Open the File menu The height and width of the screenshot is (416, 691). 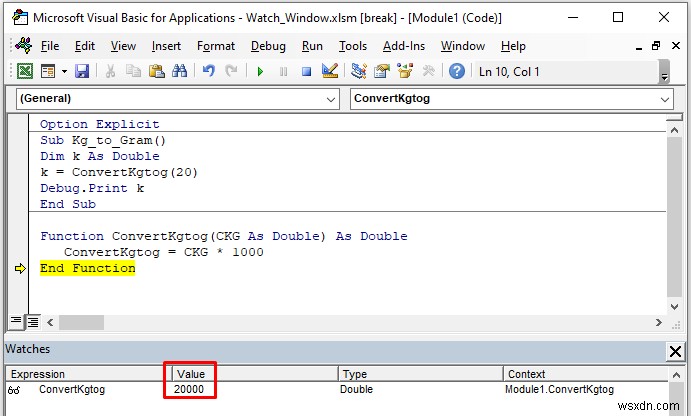click(x=50, y=46)
